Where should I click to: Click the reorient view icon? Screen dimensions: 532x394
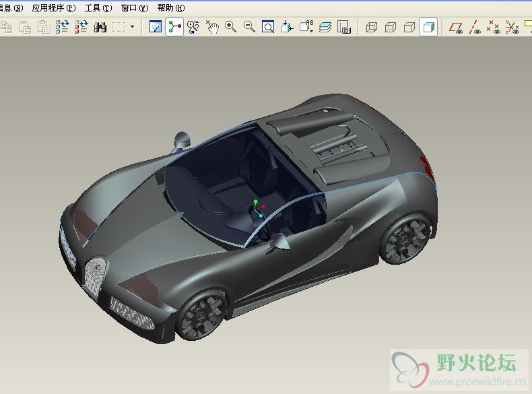pos(288,27)
